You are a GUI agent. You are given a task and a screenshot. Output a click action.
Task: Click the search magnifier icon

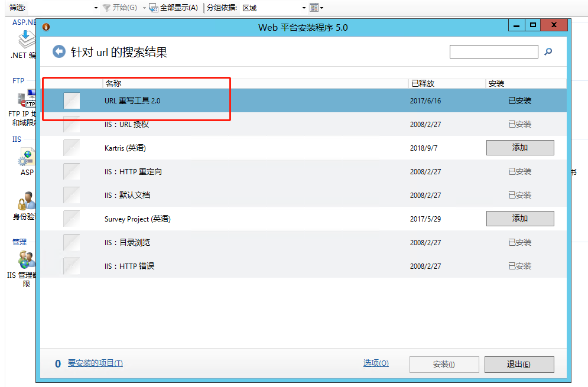[x=547, y=51]
